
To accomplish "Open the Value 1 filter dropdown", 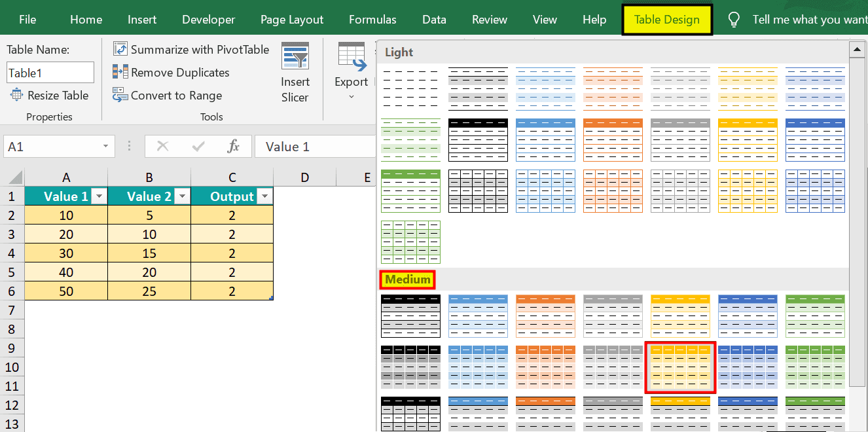I will tap(98, 196).
